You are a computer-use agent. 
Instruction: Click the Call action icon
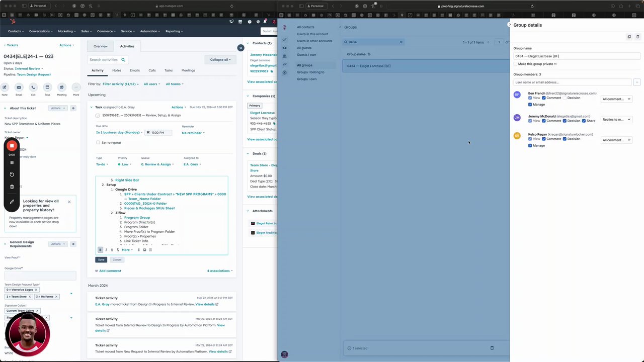click(x=33, y=87)
